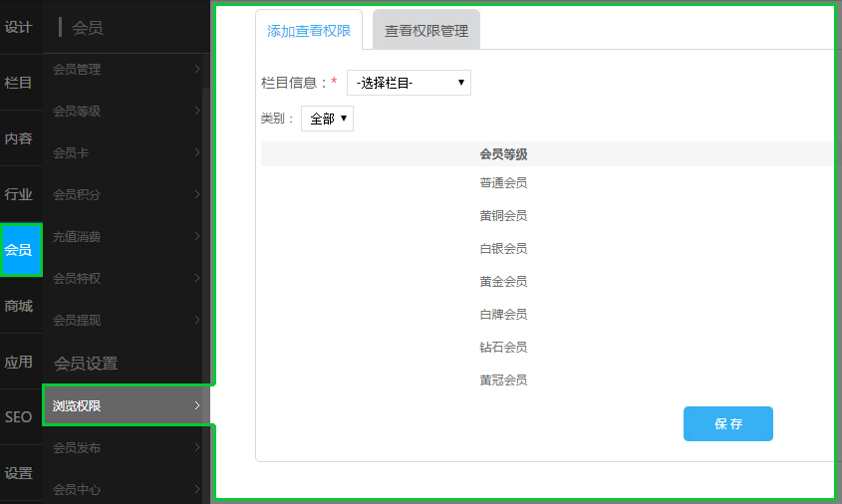Select the SEO navigation item
842x504 pixels.
click(x=19, y=417)
